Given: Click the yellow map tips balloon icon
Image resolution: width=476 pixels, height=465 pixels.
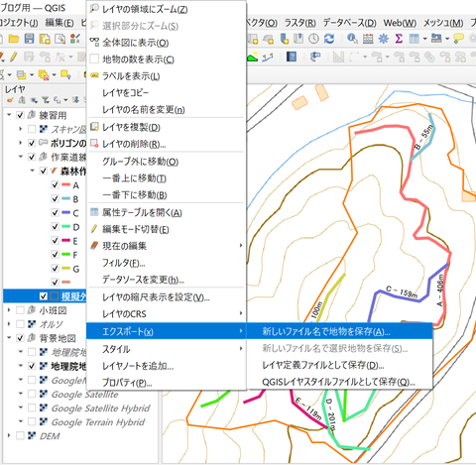Looking at the screenshot, I should pyautogui.click(x=458, y=39).
